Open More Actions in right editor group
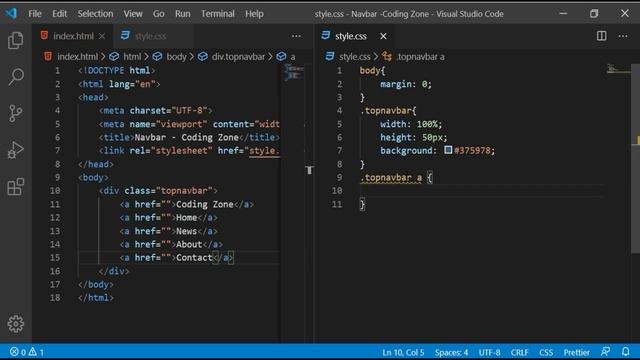 pyautogui.click(x=623, y=36)
